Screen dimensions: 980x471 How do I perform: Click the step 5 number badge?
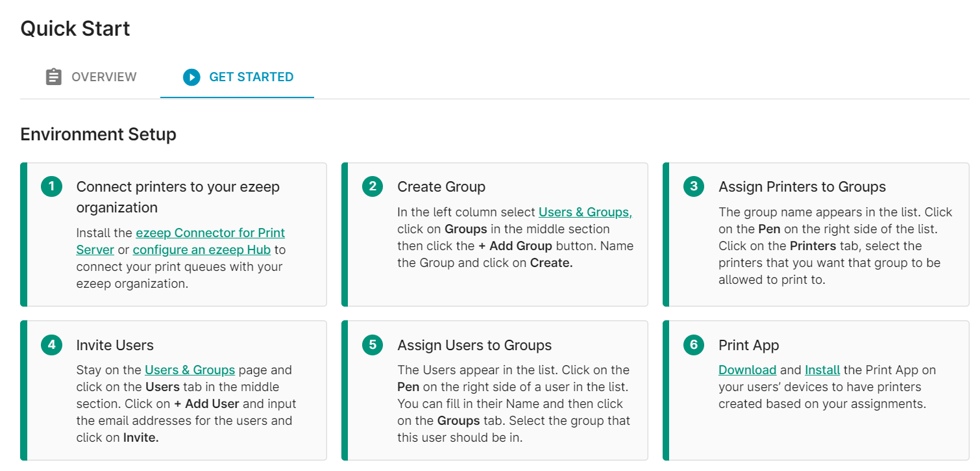click(372, 344)
